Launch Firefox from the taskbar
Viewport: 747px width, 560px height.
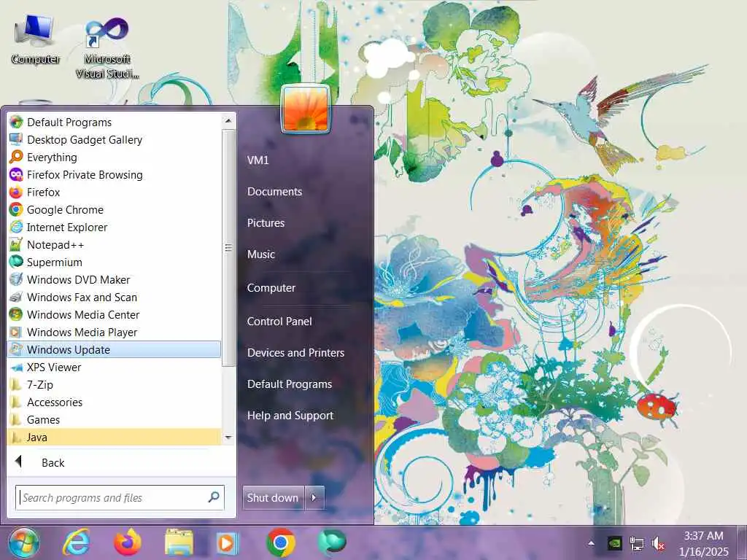pyautogui.click(x=128, y=542)
